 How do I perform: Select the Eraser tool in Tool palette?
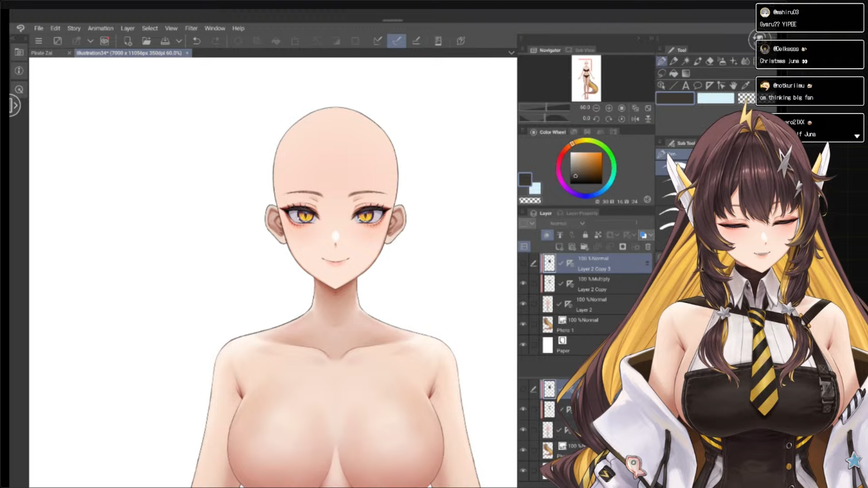coord(710,61)
